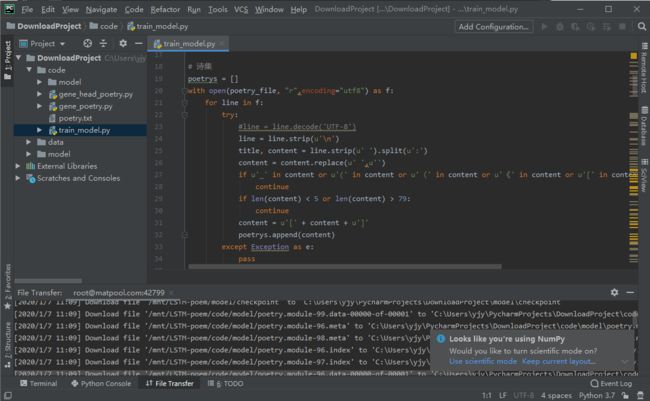
Task: Click the editor horizontal scrollbar
Action: [344, 267]
